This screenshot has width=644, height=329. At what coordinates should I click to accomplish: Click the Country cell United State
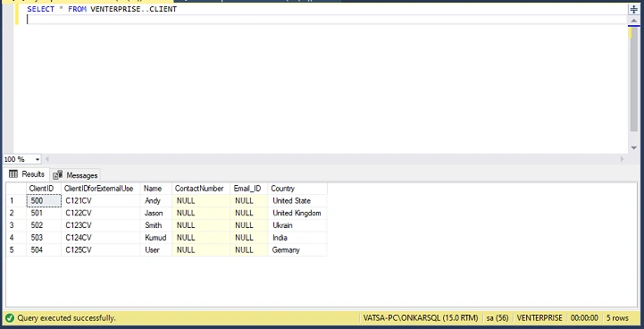click(x=297, y=200)
